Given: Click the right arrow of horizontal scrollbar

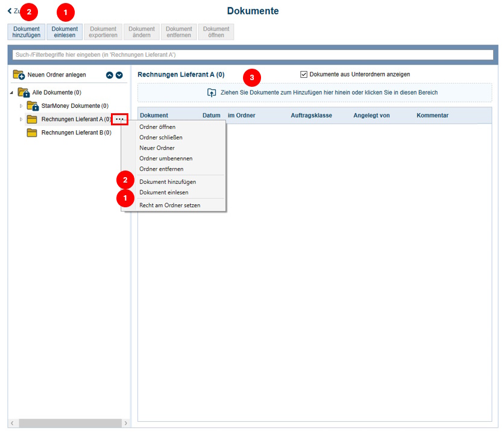Looking at the screenshot, I should pyautogui.click(x=125, y=423).
